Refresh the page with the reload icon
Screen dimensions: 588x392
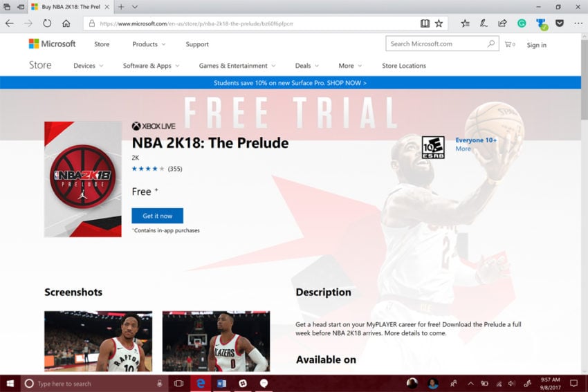[47, 24]
